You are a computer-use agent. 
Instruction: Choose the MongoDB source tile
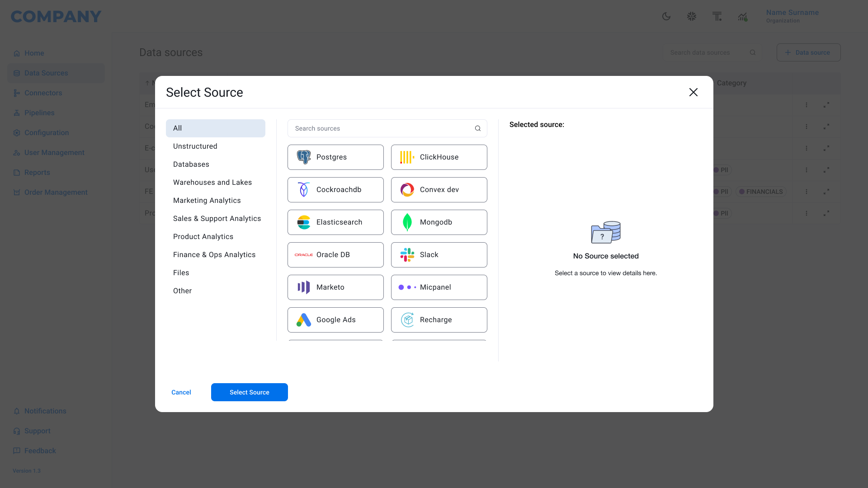coord(439,222)
